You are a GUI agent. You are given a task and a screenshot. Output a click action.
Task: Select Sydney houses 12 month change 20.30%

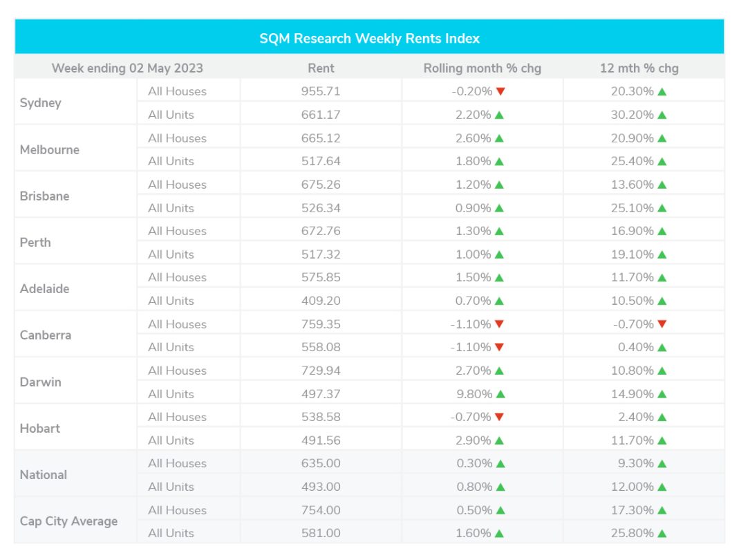(x=632, y=91)
